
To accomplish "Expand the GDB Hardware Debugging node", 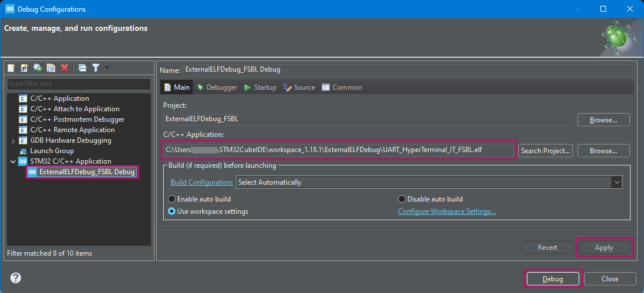I will point(13,140).
